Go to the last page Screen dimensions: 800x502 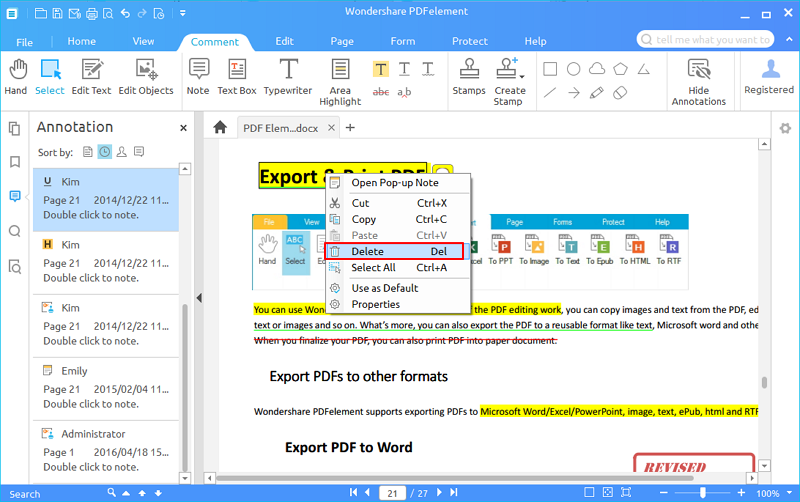[x=454, y=492]
